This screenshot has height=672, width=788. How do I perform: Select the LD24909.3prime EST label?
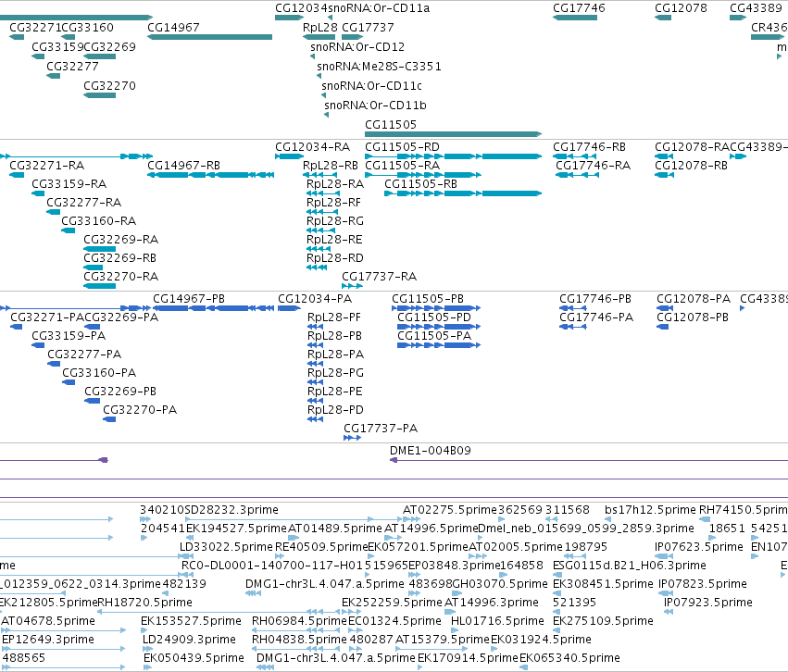pyautogui.click(x=190, y=640)
